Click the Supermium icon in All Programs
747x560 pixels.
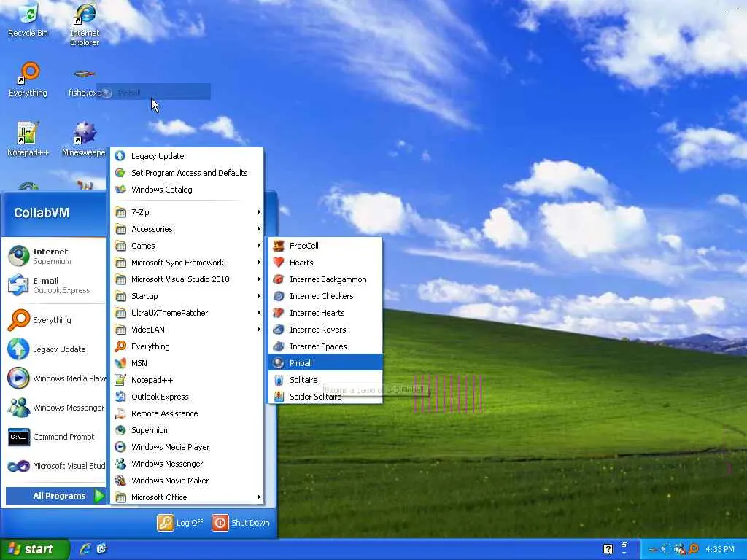[120, 430]
